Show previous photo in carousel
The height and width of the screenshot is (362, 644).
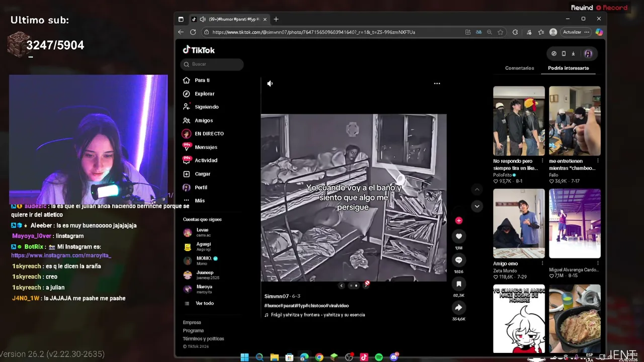[x=341, y=286]
